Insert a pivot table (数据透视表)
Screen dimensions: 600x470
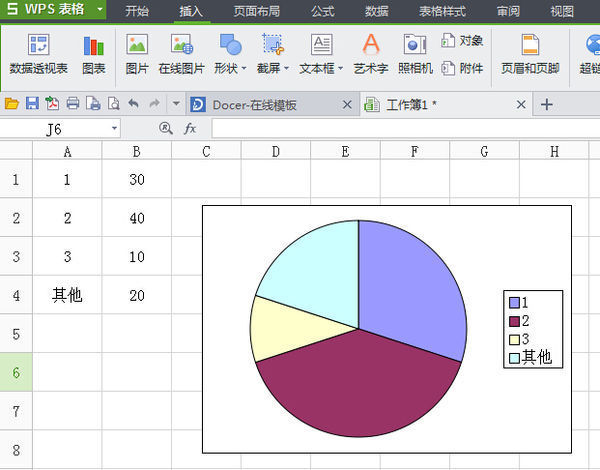38,54
